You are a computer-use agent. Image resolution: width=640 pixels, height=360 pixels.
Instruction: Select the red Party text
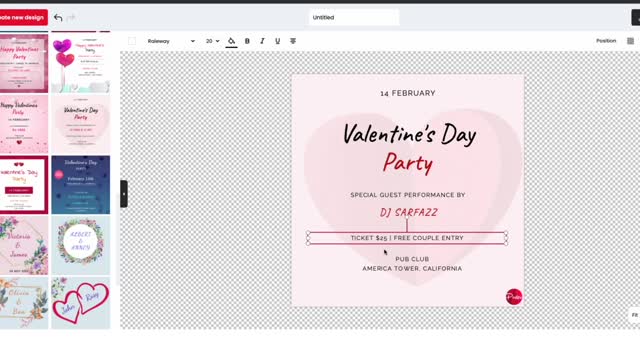click(x=408, y=163)
